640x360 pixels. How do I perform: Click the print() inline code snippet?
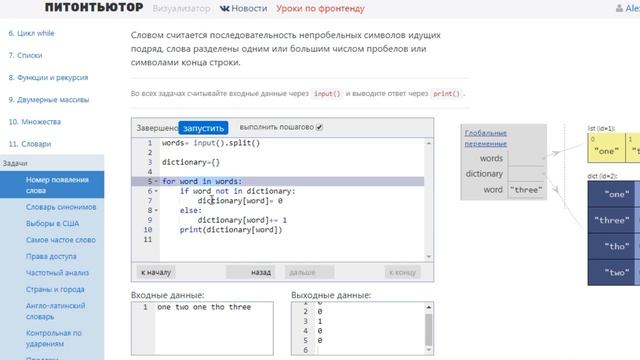point(447,93)
